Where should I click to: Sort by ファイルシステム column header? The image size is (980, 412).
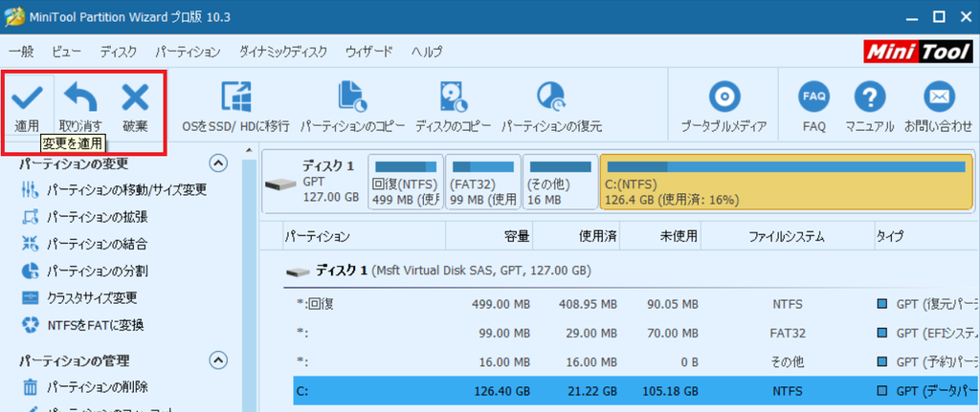point(787,236)
